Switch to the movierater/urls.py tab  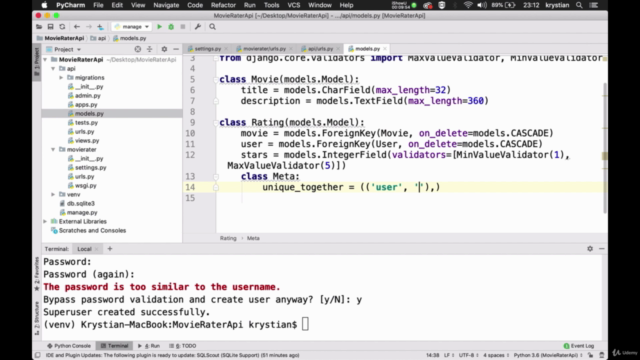(264, 49)
